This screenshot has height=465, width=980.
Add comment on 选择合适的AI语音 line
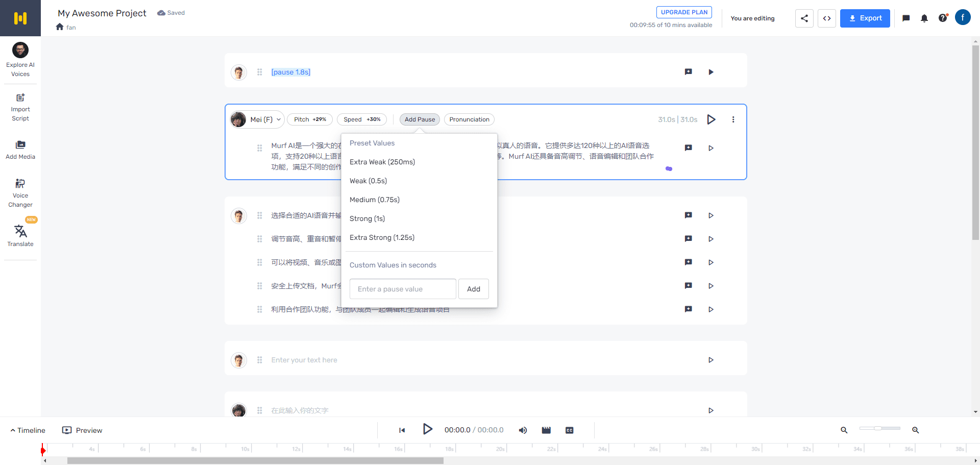coord(688,215)
